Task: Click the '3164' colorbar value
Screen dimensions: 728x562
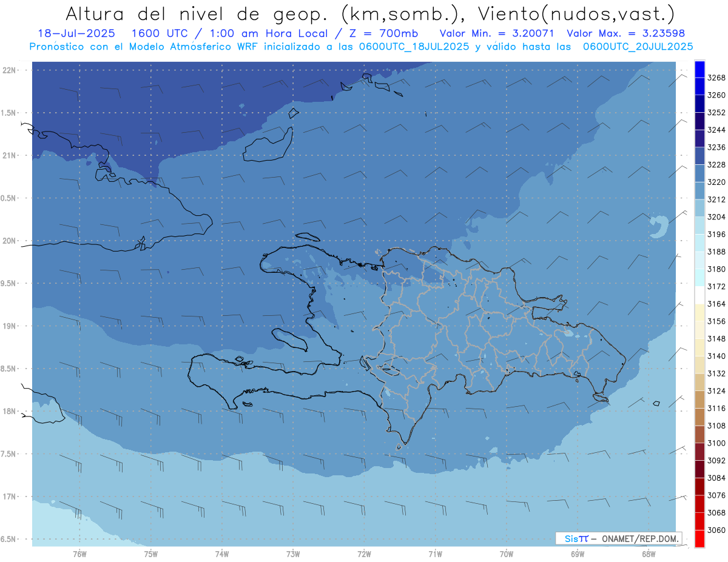Action: [x=716, y=304]
